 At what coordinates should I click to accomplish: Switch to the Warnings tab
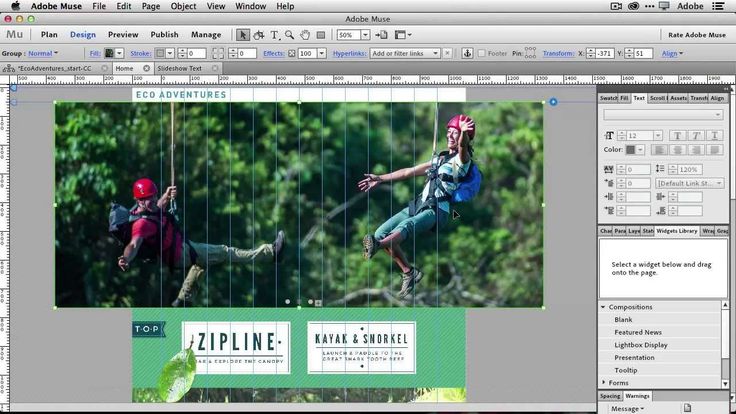coord(637,396)
